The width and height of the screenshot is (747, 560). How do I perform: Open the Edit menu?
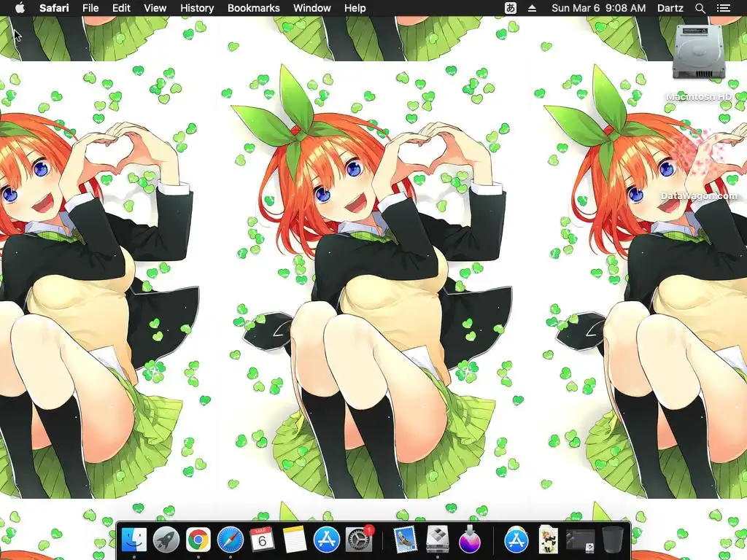click(x=121, y=8)
